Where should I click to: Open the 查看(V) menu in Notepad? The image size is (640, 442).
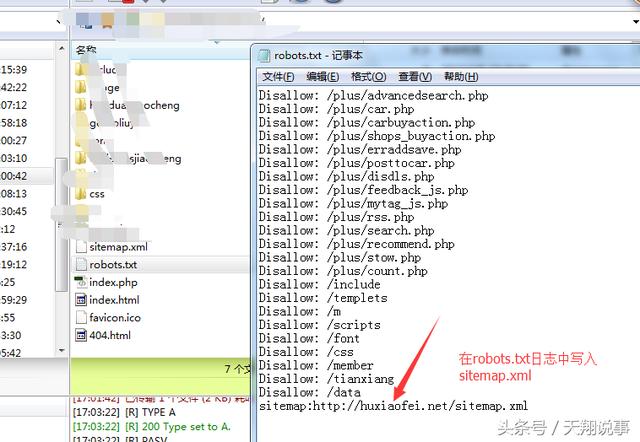414,77
